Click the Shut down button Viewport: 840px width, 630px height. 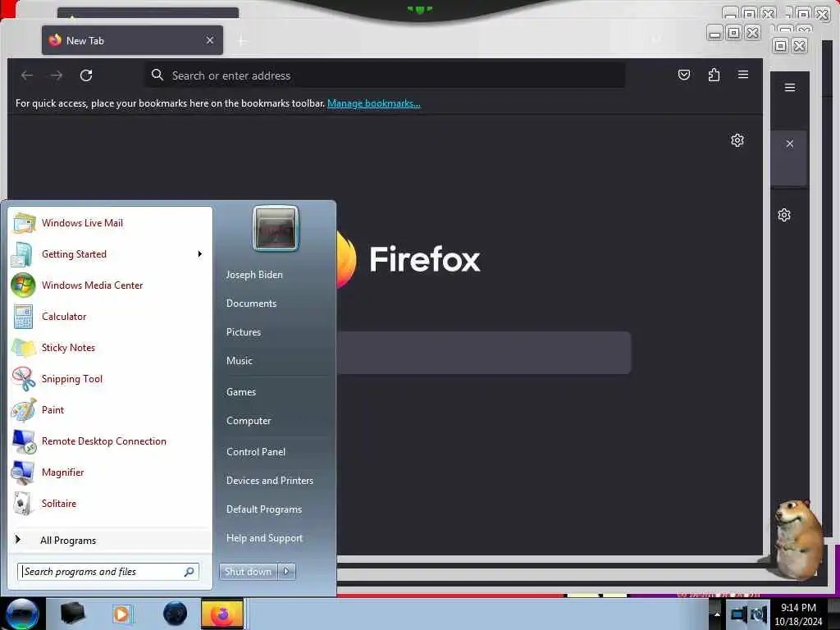(248, 572)
